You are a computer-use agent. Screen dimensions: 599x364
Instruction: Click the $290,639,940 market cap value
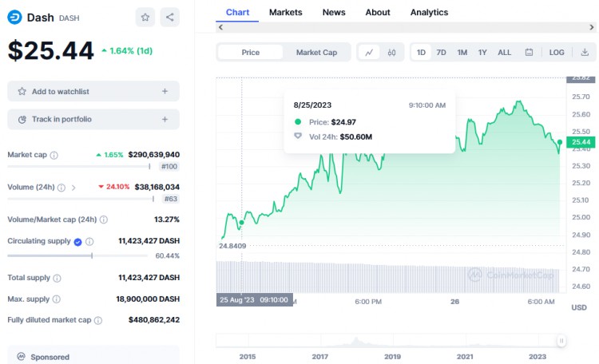click(154, 155)
